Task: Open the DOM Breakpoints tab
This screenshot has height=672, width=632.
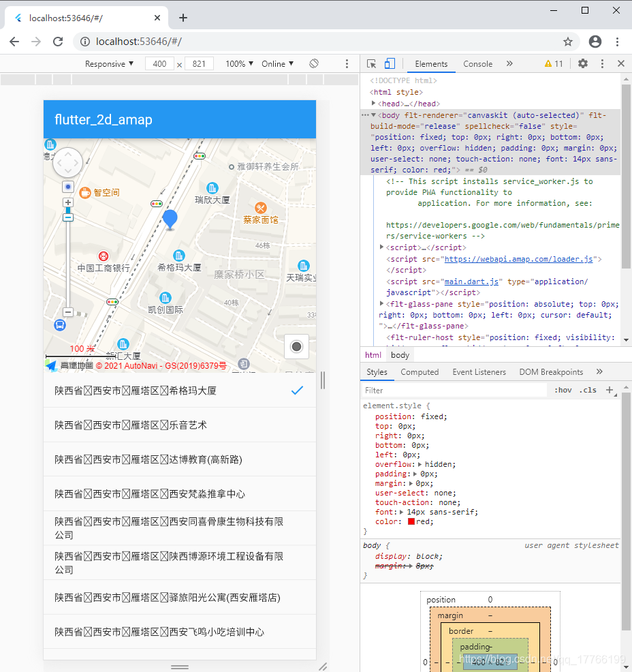Action: (551, 372)
